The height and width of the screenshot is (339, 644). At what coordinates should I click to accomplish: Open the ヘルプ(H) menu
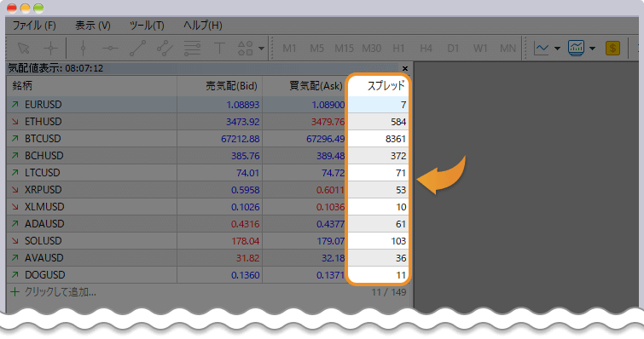[x=202, y=26]
